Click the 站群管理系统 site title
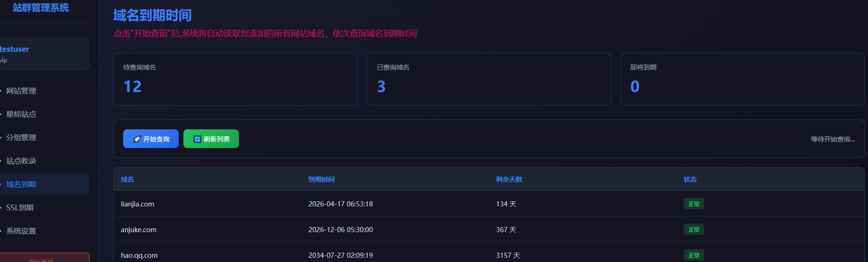This screenshot has width=868, height=262. pos(41,8)
